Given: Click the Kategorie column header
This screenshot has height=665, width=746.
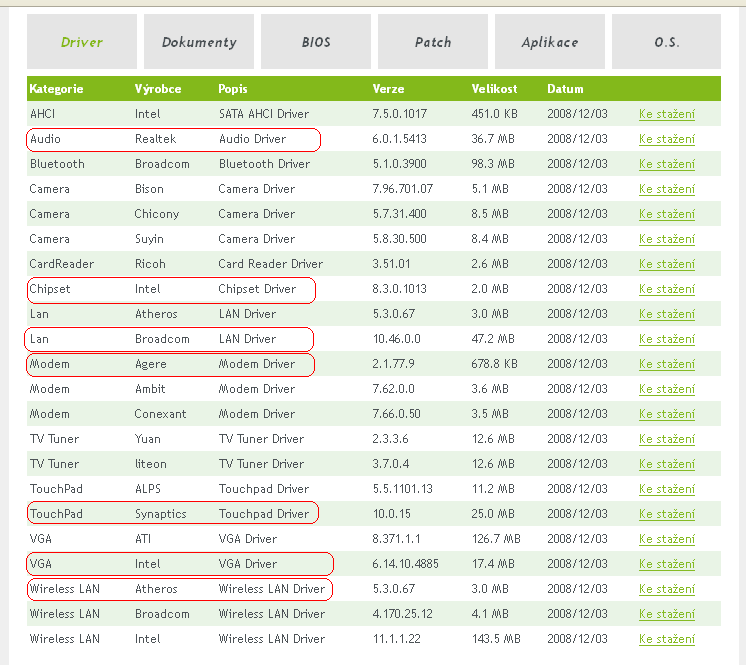Looking at the screenshot, I should pyautogui.click(x=56, y=89).
